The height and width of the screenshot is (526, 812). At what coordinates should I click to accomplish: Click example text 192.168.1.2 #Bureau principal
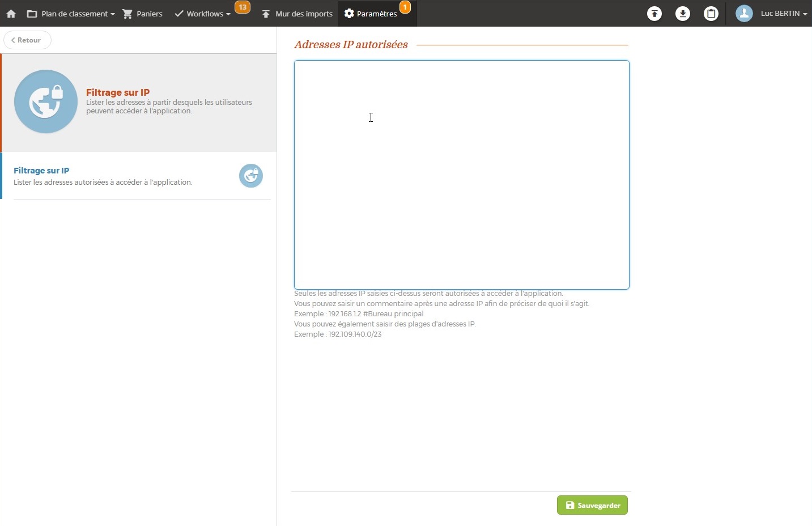pos(376,314)
